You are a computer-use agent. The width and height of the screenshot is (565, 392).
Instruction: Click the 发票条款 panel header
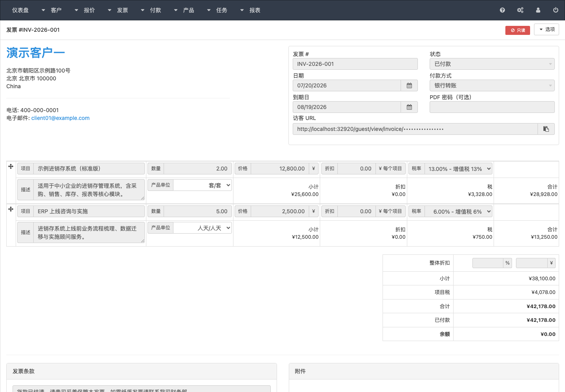(x=142, y=371)
